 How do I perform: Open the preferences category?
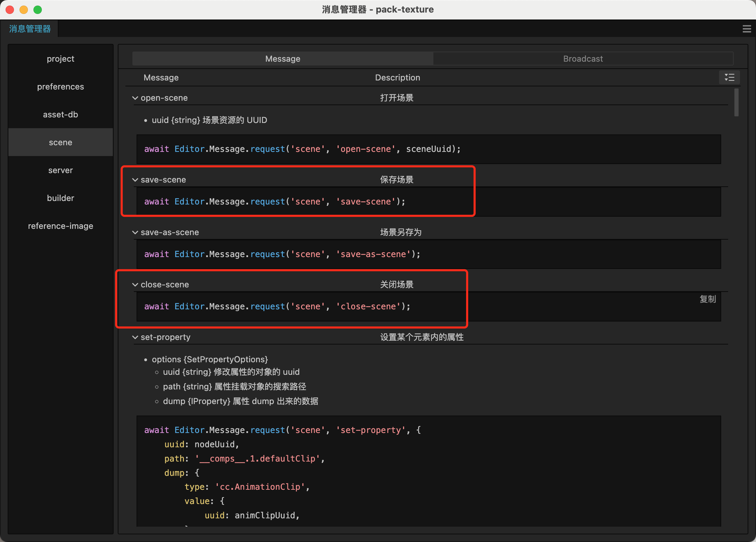61,87
